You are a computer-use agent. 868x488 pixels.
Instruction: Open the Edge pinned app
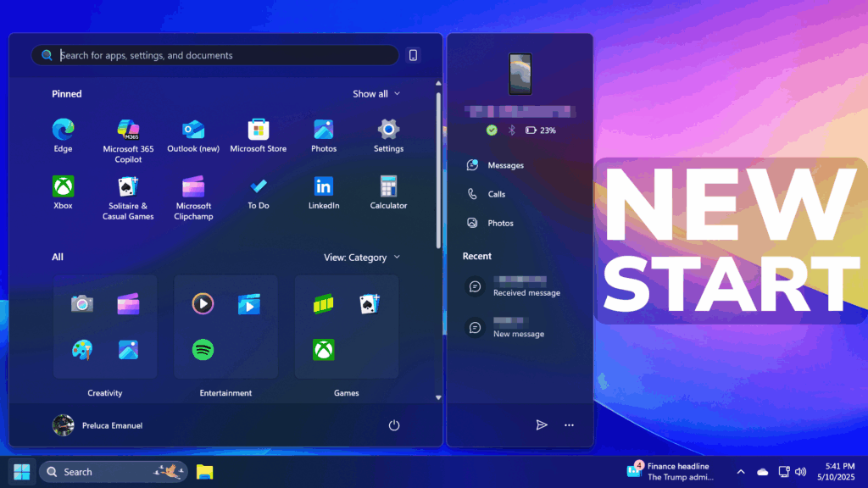tap(63, 136)
